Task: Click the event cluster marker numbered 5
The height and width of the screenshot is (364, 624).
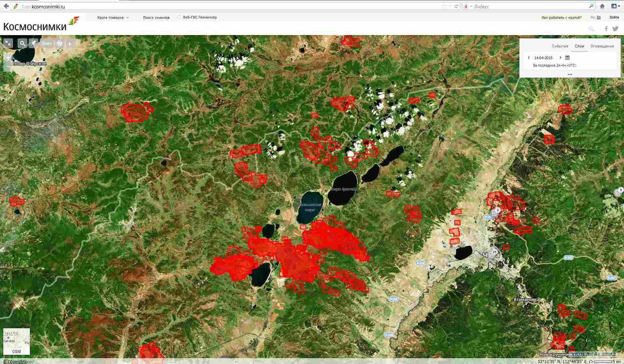Action: point(618,192)
